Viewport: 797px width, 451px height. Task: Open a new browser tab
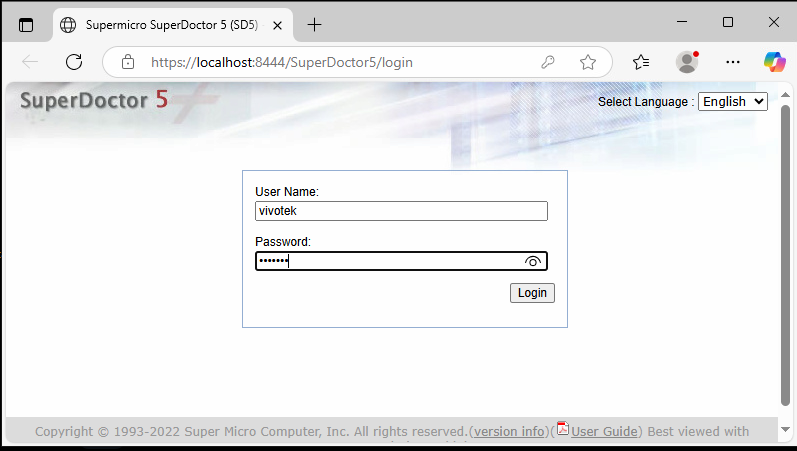pos(315,25)
